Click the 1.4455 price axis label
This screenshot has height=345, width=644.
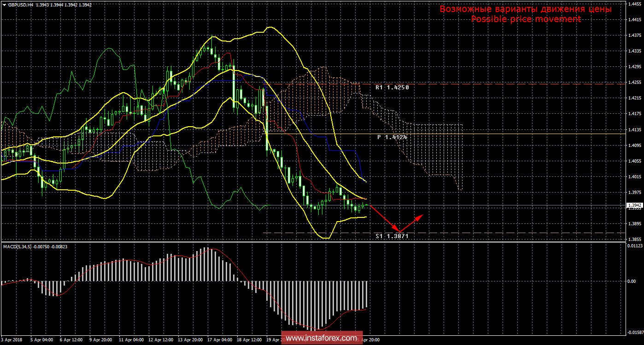pos(635,4)
